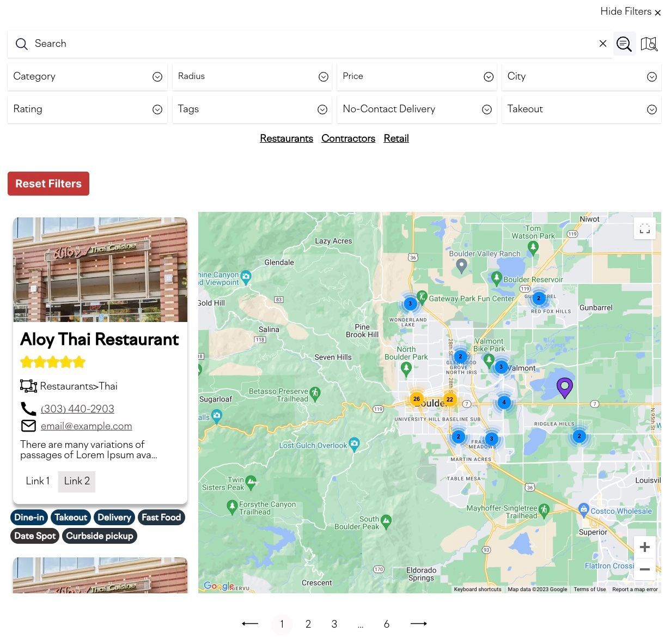Select current page 1 in pagination
Image resolution: width=671 pixels, height=644 pixels.
[282, 624]
